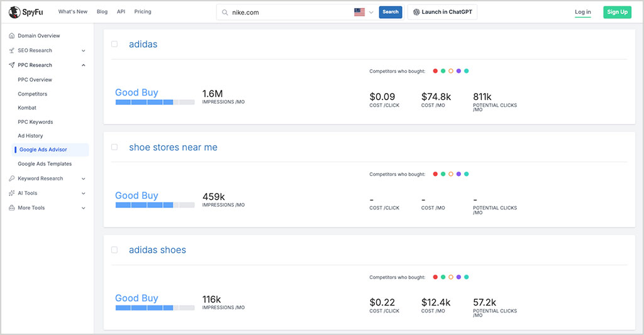Click the Domain Overview home icon
Screen dimensions: 644x335
11,36
